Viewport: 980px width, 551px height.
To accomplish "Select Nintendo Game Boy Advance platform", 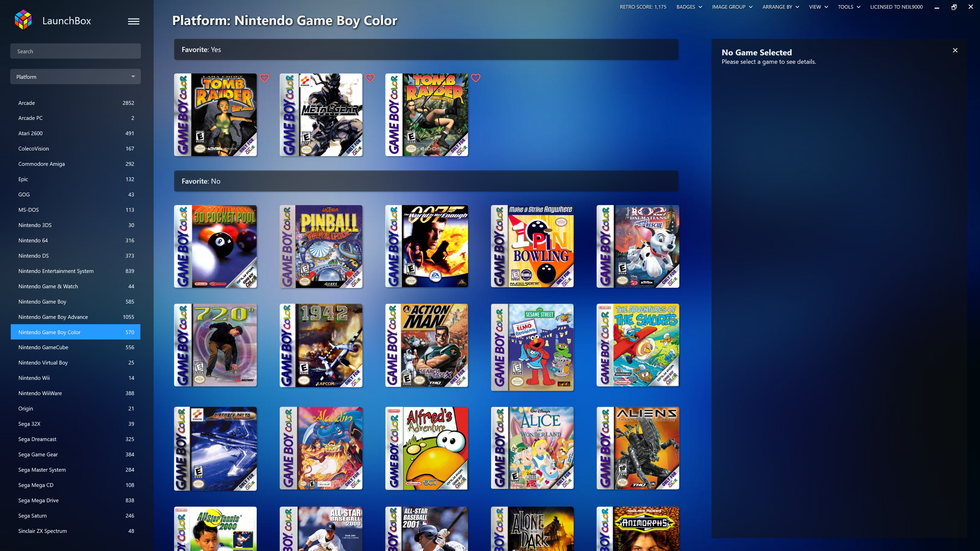I will 75,317.
